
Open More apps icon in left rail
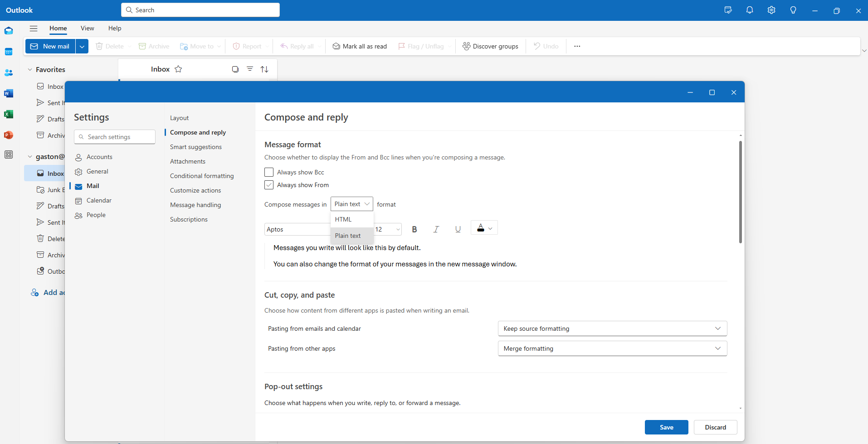pos(9,154)
